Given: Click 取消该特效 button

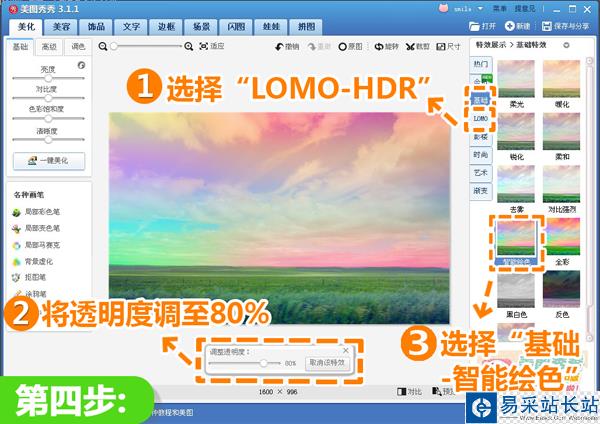Looking at the screenshot, I should point(327,363).
